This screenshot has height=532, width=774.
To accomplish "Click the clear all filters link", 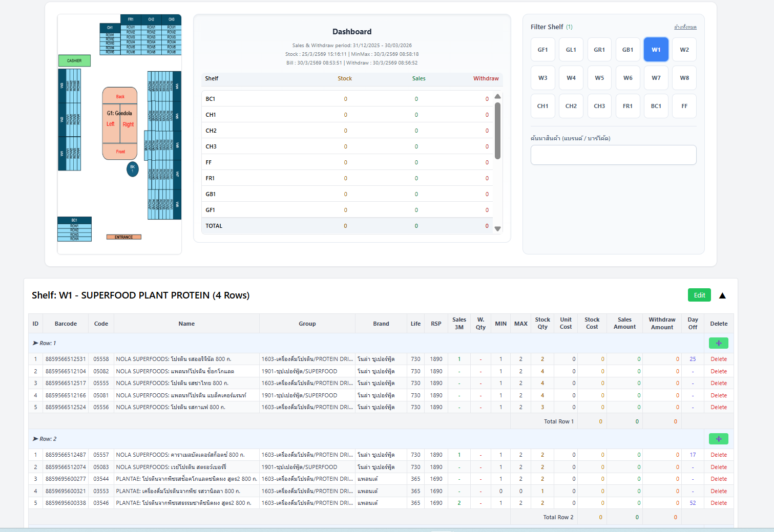I will click(x=685, y=27).
